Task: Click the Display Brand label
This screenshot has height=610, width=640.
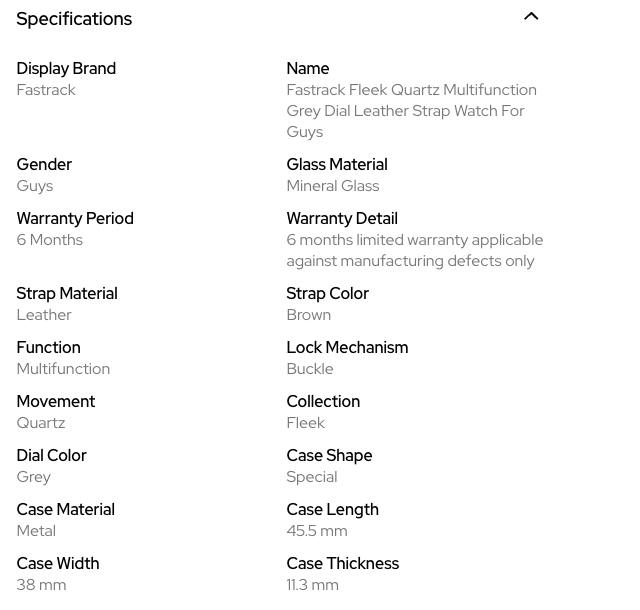Action: (x=66, y=68)
